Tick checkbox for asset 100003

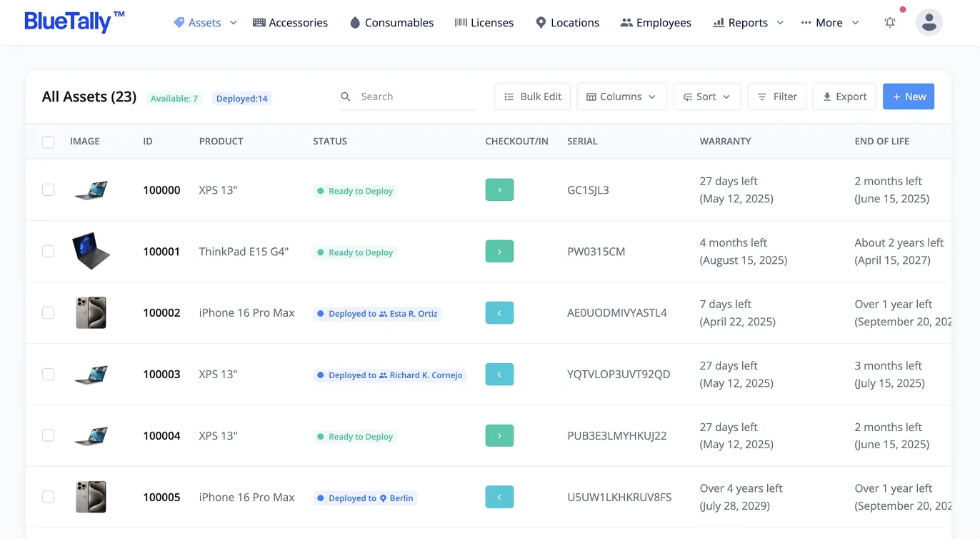[x=49, y=375]
